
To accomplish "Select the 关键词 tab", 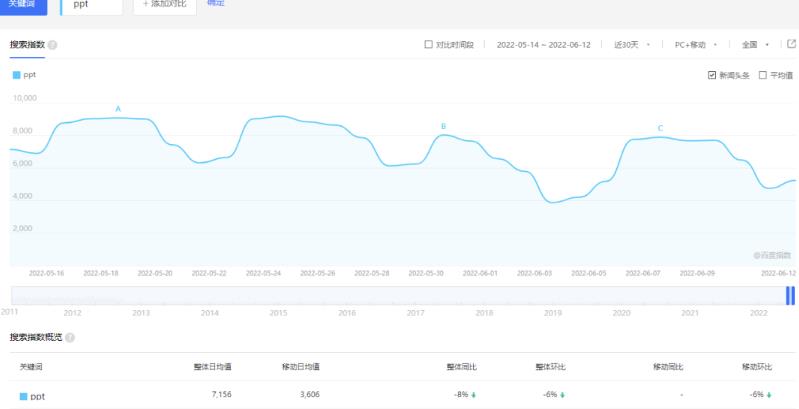I will click(x=22, y=4).
